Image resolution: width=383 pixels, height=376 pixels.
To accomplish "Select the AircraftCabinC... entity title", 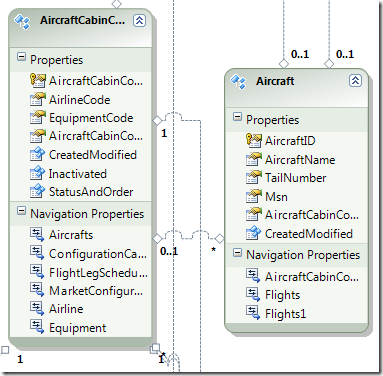I will [83, 20].
